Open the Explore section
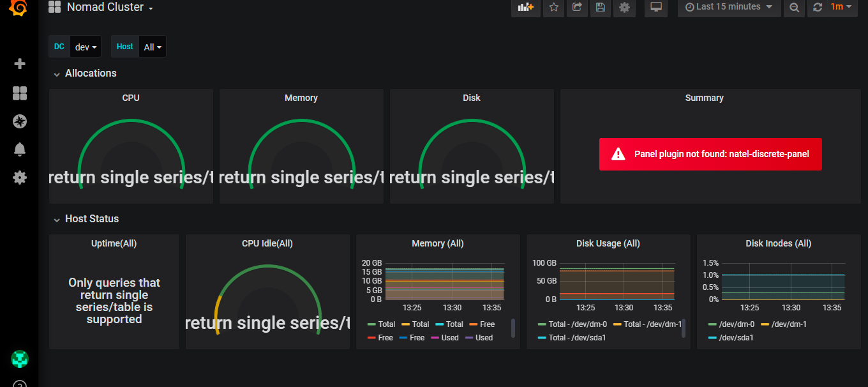 pos(19,121)
